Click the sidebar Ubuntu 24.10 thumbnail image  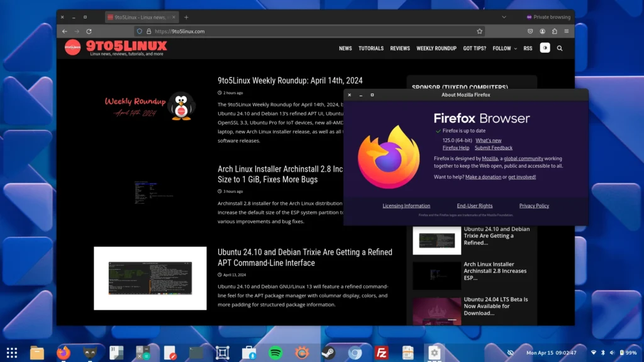436,241
